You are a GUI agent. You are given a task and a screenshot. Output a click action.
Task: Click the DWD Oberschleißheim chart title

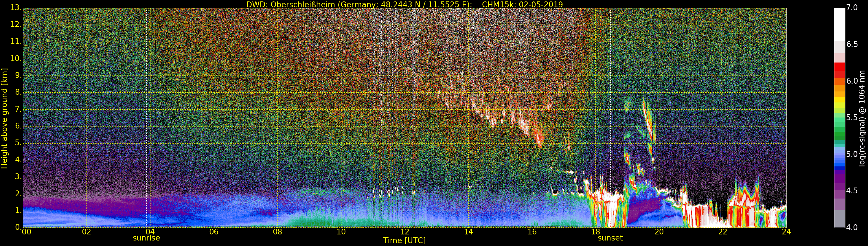(x=404, y=4)
